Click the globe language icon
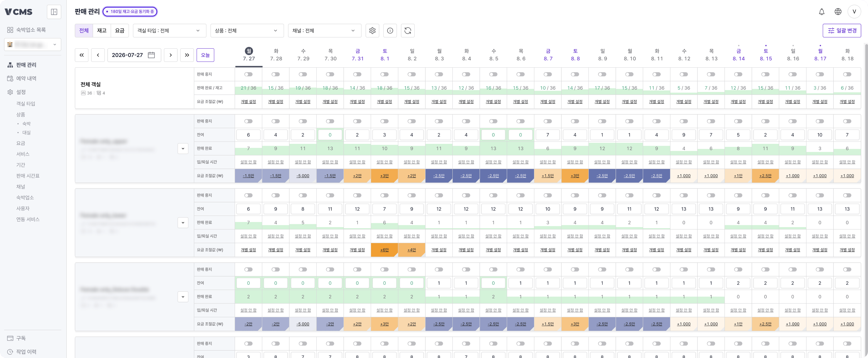 coord(838,12)
